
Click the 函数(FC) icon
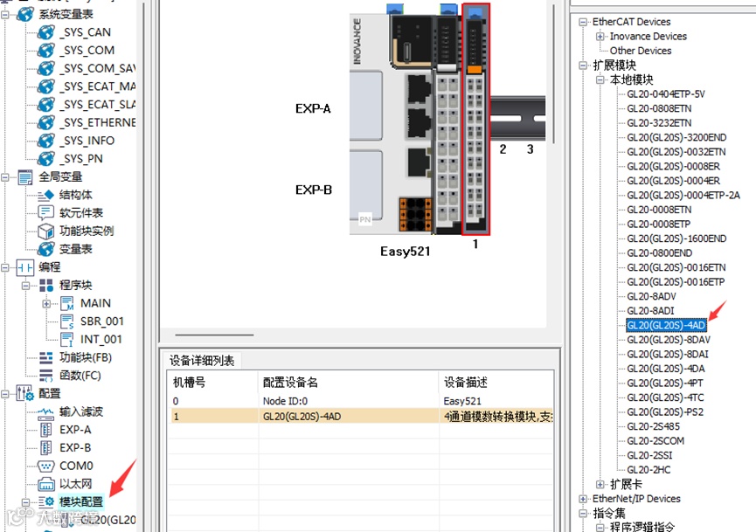point(46,376)
